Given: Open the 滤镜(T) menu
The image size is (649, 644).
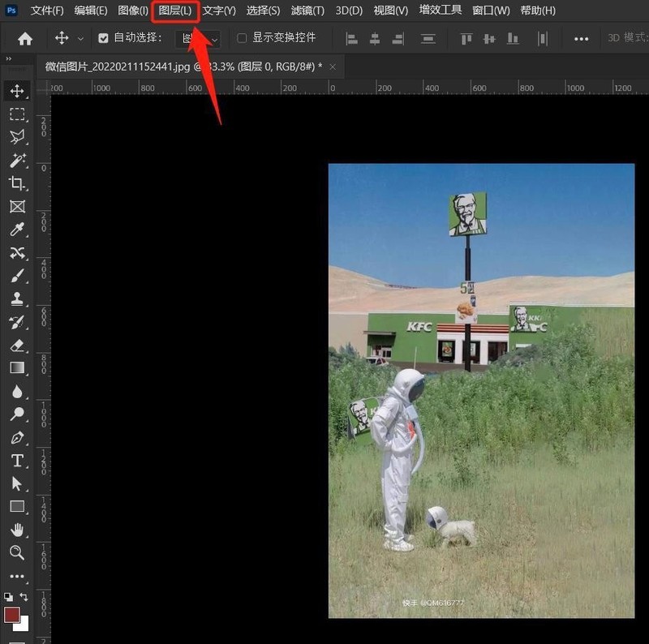Looking at the screenshot, I should point(307,11).
